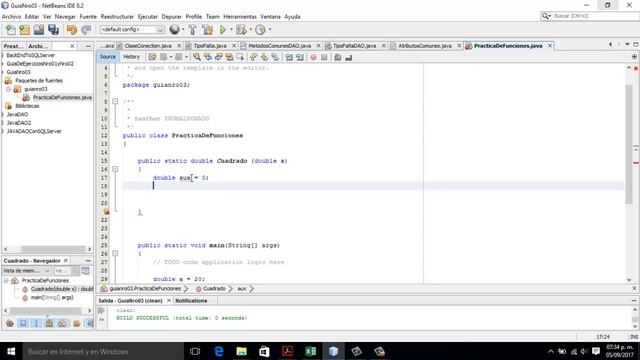Screen dimensions: 640x360
Task: Click the output re-run arrow icon
Action: pyautogui.click(x=101, y=311)
